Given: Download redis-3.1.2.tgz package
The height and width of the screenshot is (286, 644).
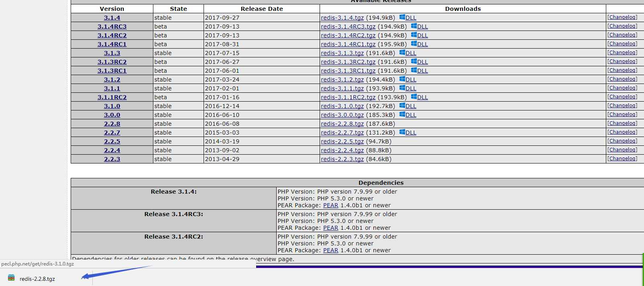Looking at the screenshot, I should (342, 80).
